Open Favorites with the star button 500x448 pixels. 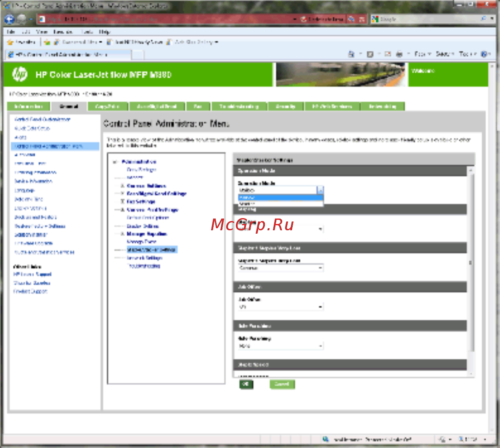[22, 42]
